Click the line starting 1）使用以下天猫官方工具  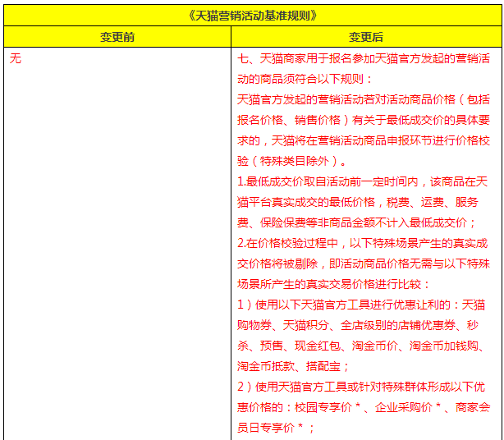361,305
